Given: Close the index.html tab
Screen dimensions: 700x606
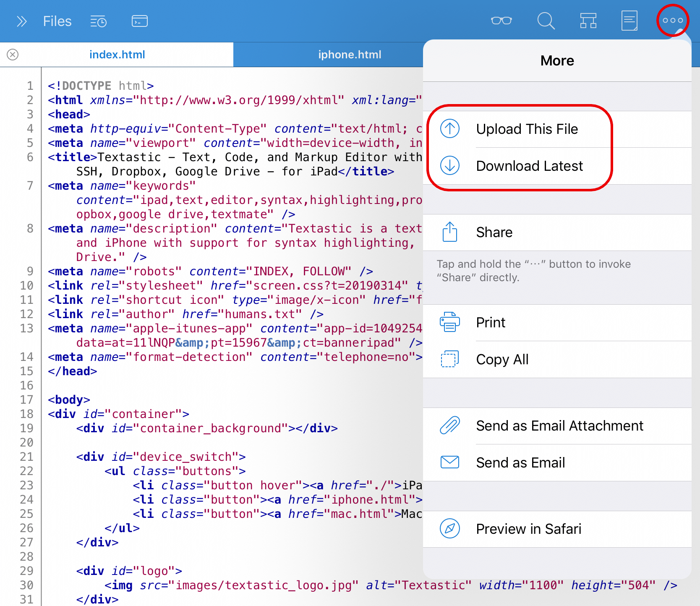Looking at the screenshot, I should 13,55.
